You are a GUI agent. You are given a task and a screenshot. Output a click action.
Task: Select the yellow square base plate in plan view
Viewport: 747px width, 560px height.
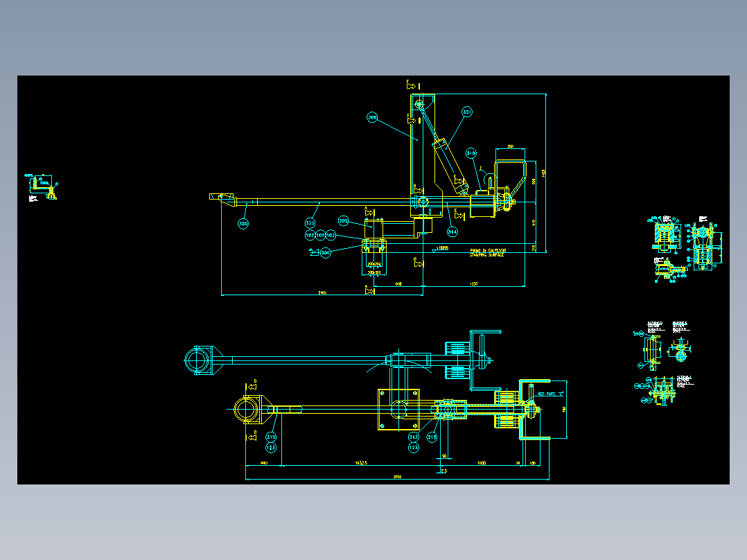tap(398, 410)
